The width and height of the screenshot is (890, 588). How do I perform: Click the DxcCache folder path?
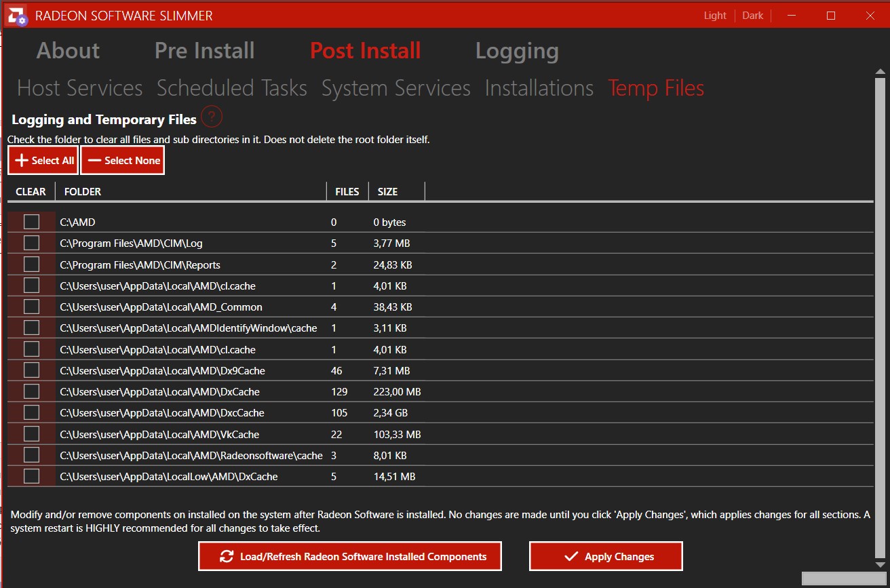[x=162, y=413]
